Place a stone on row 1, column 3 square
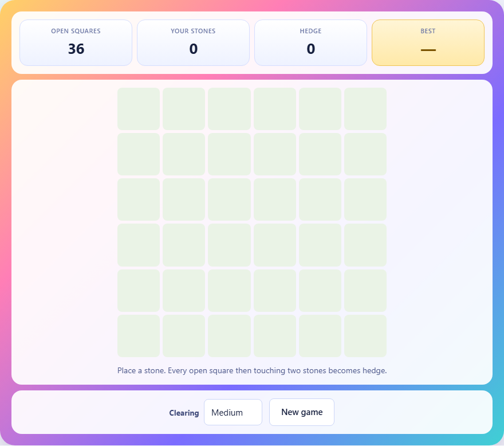 pos(229,109)
